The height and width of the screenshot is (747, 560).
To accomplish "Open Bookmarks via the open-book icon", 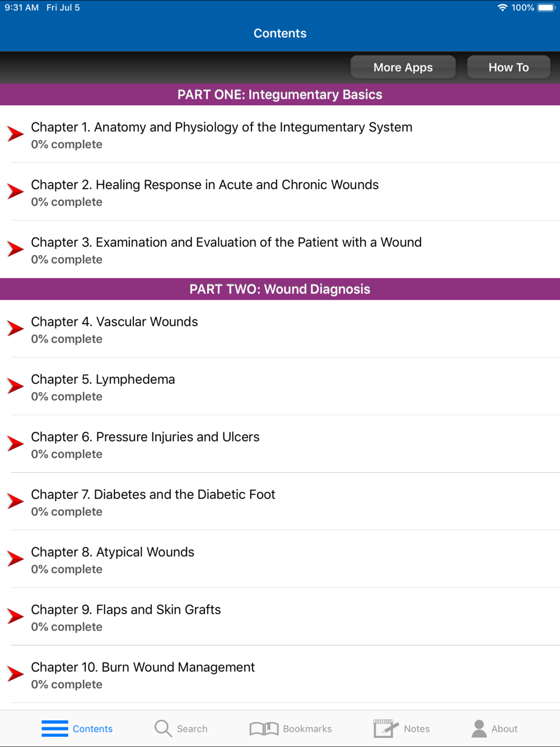I will [264, 729].
